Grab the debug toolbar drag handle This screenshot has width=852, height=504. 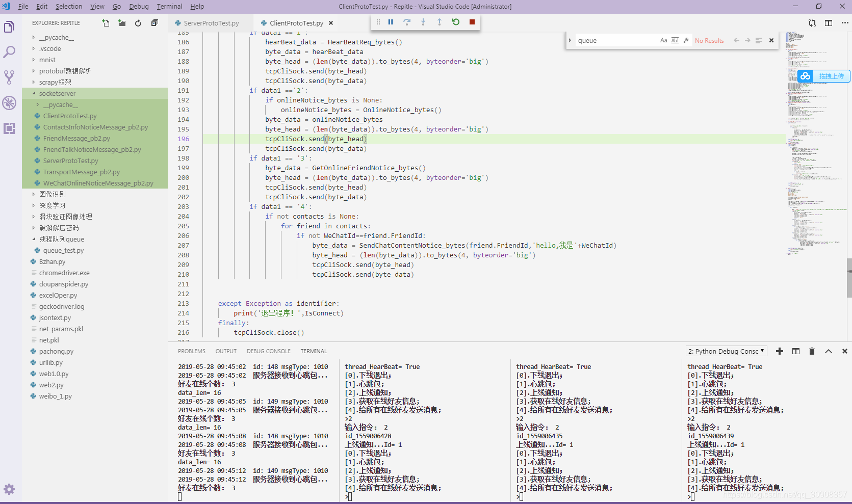pos(378,22)
